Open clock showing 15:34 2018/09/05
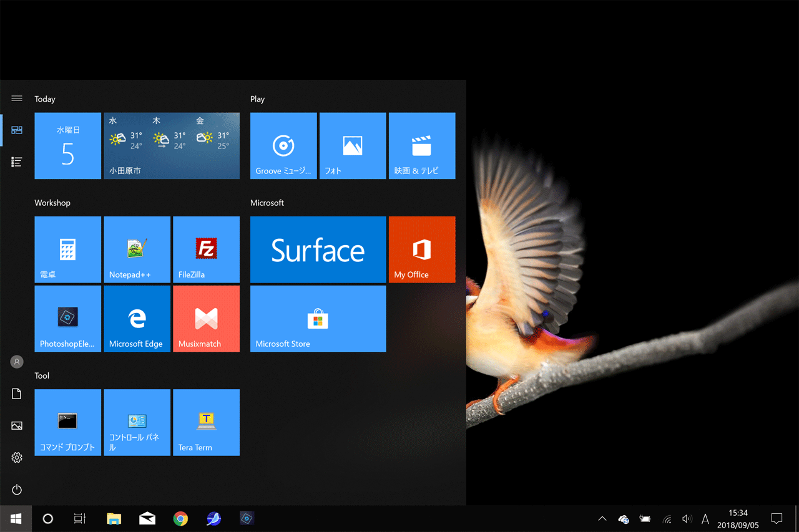The height and width of the screenshot is (532, 799). coord(738,519)
